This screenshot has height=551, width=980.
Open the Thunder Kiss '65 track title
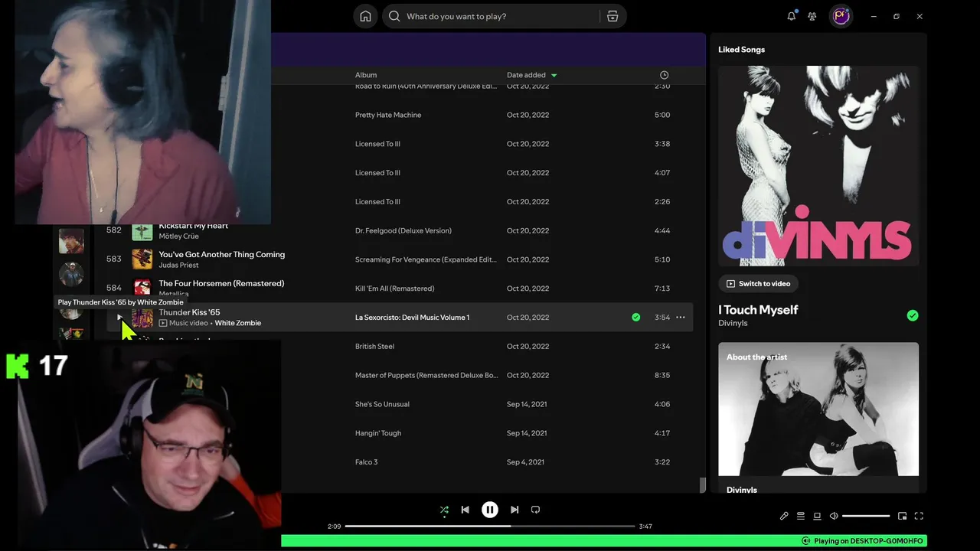(x=189, y=312)
